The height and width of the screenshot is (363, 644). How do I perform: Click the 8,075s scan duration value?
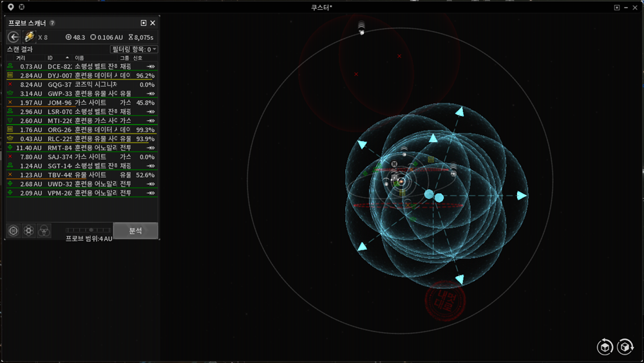[141, 37]
